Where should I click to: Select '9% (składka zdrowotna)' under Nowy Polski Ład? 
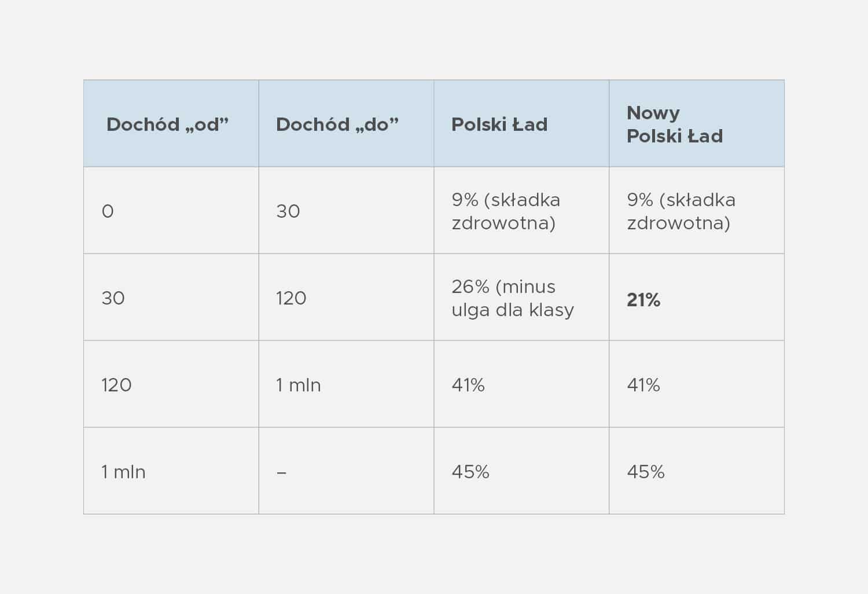[681, 211]
